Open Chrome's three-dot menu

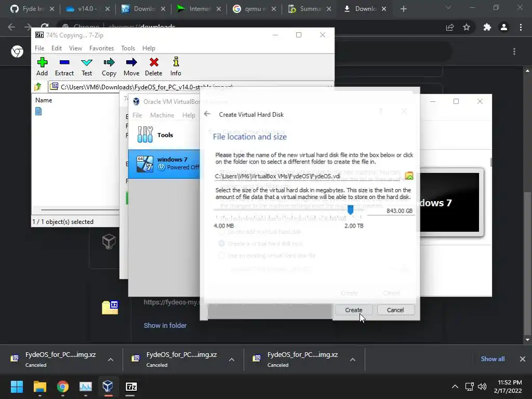coord(521,27)
